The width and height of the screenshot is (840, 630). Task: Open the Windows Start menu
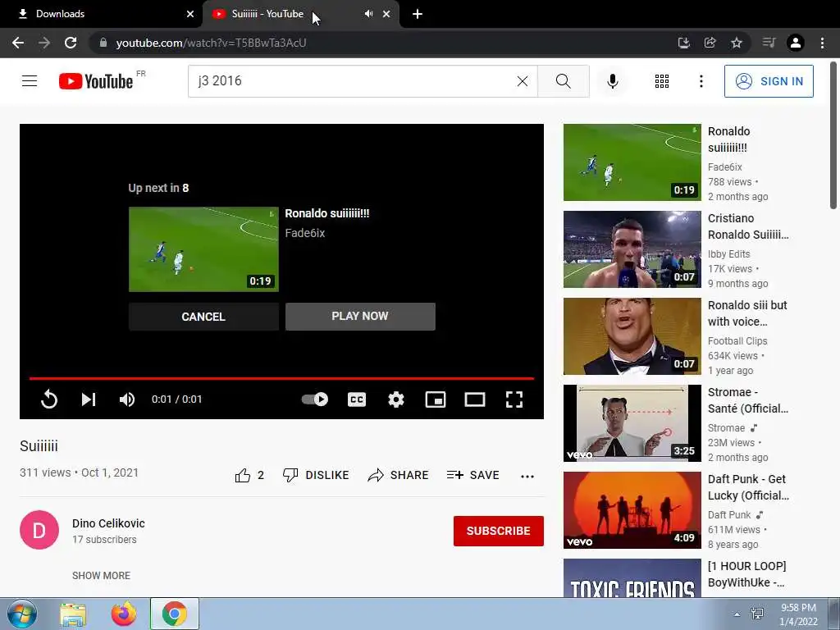[x=21, y=614]
